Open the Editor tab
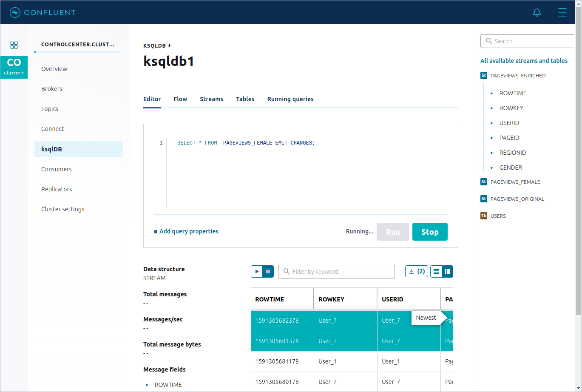This screenshot has height=392, width=582. pos(152,99)
